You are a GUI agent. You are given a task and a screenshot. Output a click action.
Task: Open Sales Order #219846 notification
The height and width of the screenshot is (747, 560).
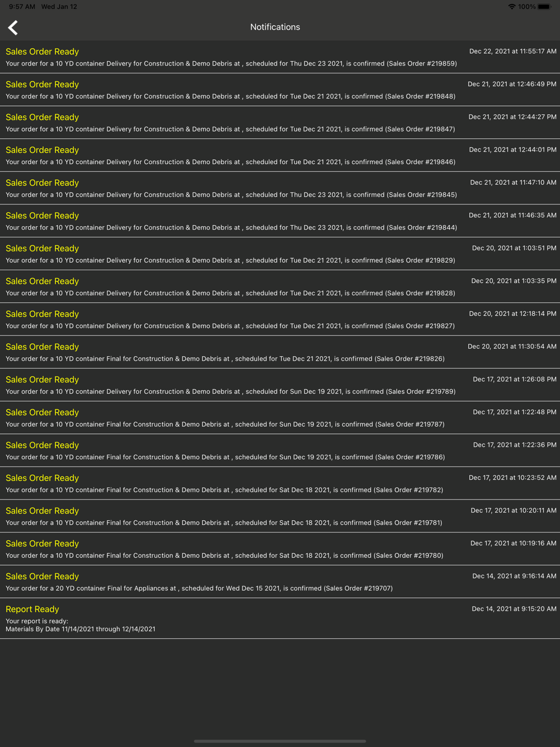(280, 155)
